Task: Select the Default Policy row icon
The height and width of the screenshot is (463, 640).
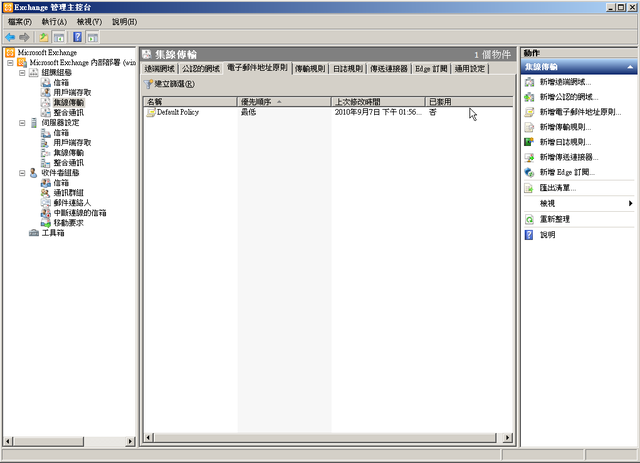Action: pos(151,112)
